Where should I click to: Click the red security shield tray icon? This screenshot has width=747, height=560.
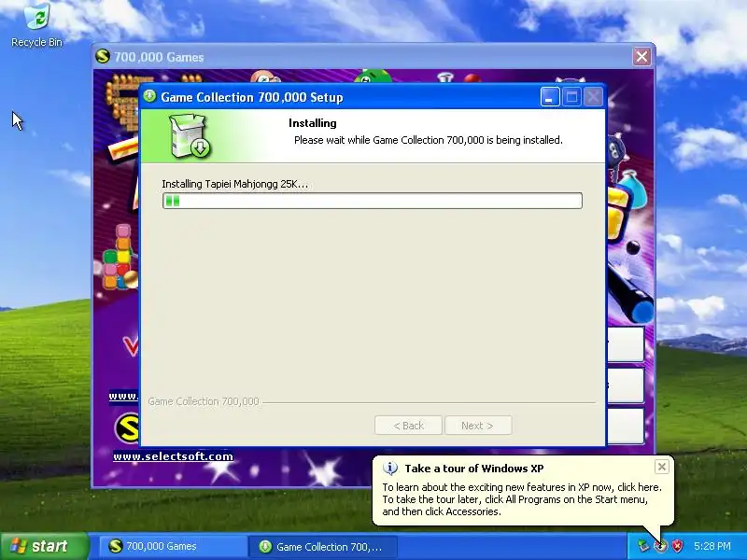point(677,546)
